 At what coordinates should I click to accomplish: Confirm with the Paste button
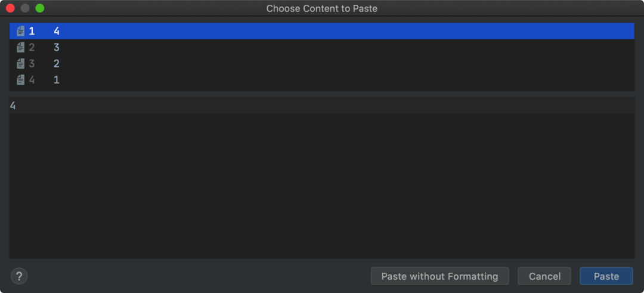point(606,276)
